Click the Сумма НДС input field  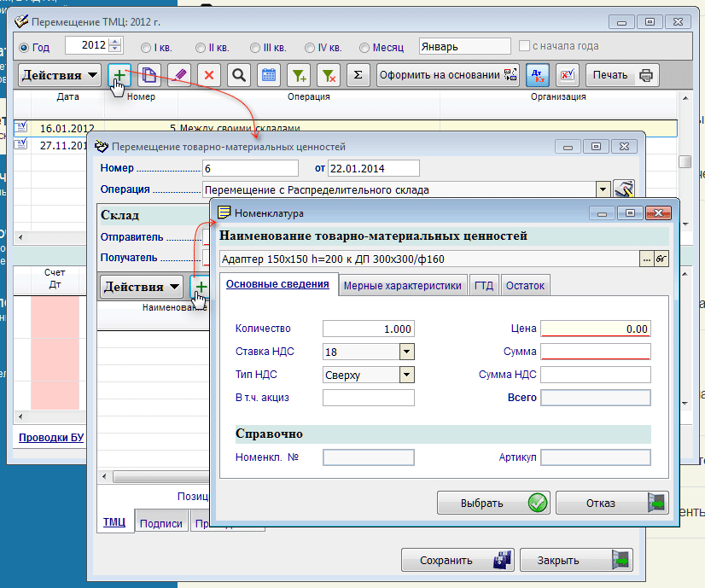595,375
